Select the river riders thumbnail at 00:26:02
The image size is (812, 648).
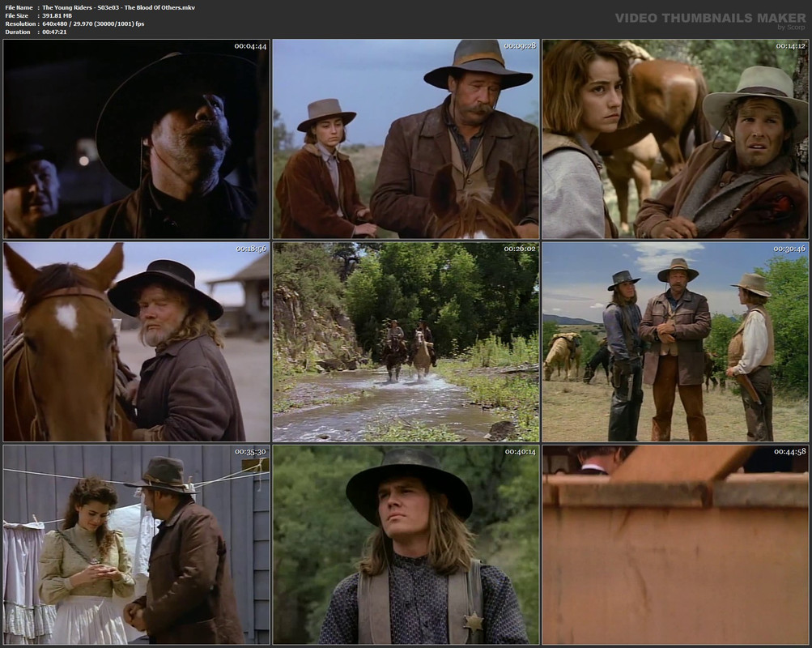(406, 342)
